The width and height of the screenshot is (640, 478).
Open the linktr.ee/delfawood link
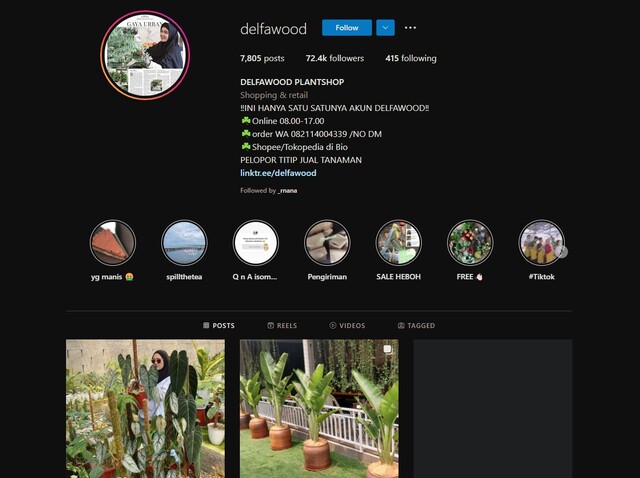[x=278, y=173]
